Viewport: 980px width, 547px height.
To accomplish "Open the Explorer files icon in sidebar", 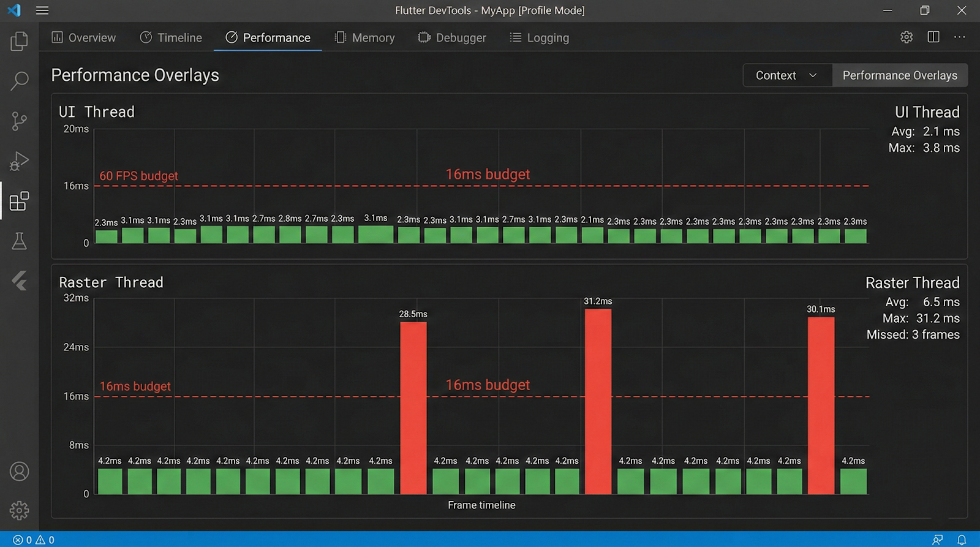I will point(19,41).
